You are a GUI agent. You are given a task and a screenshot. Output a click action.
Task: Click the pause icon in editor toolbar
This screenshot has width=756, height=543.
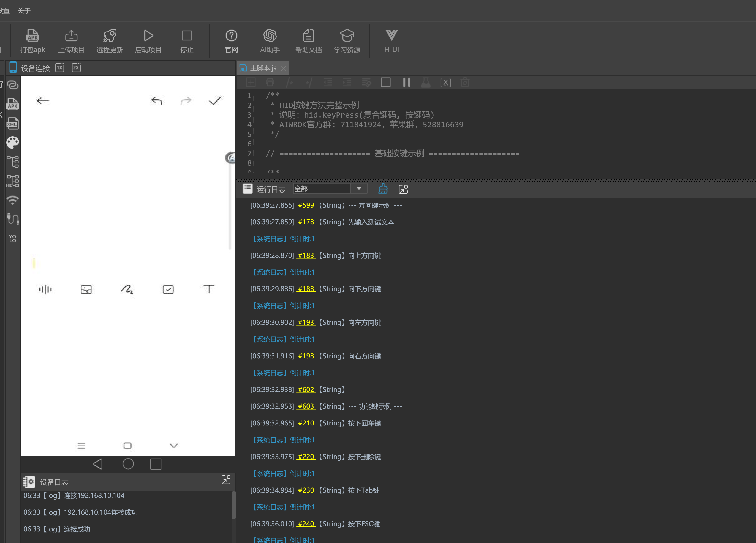(406, 82)
